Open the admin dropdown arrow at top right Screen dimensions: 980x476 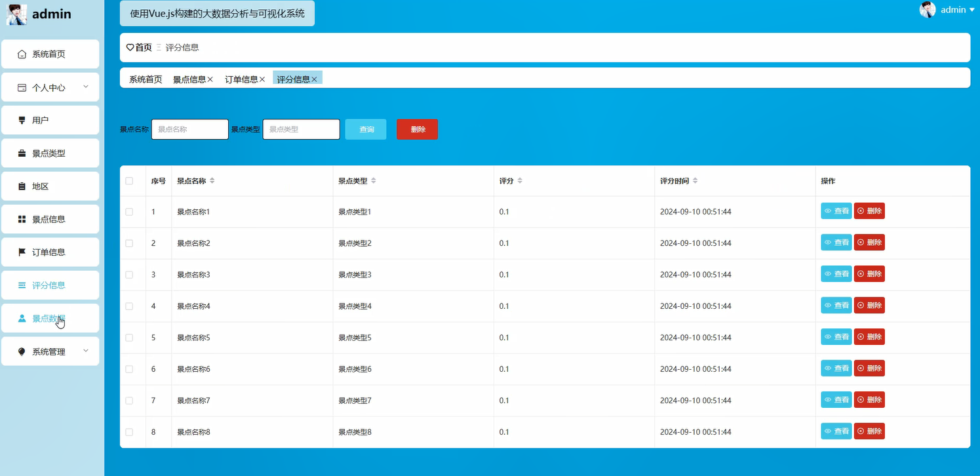coord(971,10)
